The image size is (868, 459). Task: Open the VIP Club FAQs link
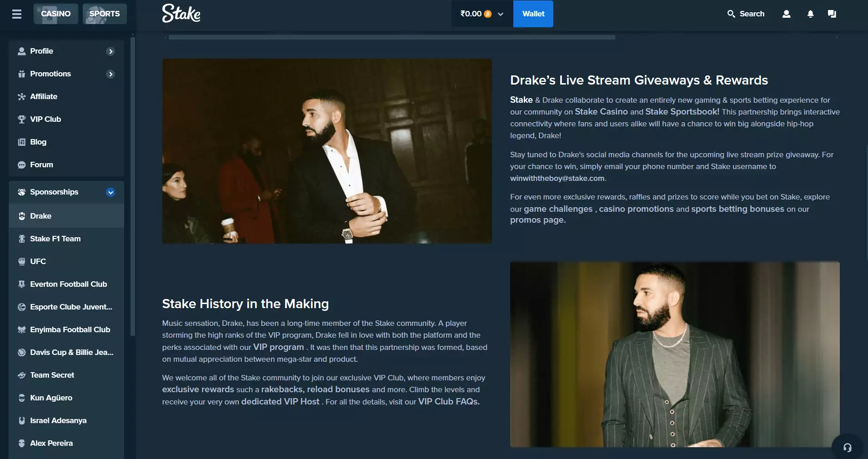point(449,402)
